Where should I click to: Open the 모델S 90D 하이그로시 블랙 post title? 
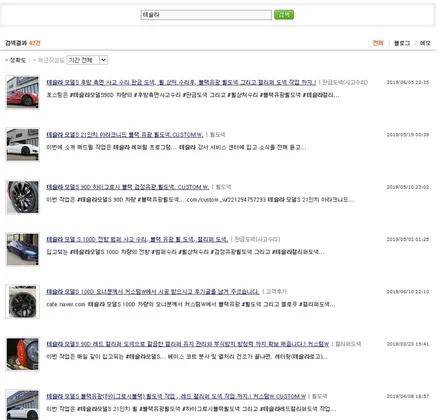coord(128,187)
